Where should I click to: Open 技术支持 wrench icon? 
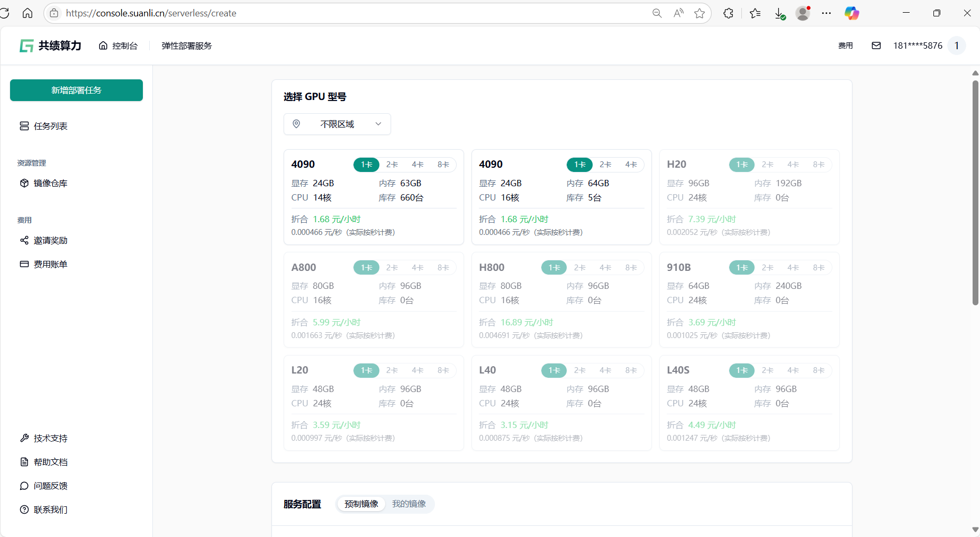(24, 438)
